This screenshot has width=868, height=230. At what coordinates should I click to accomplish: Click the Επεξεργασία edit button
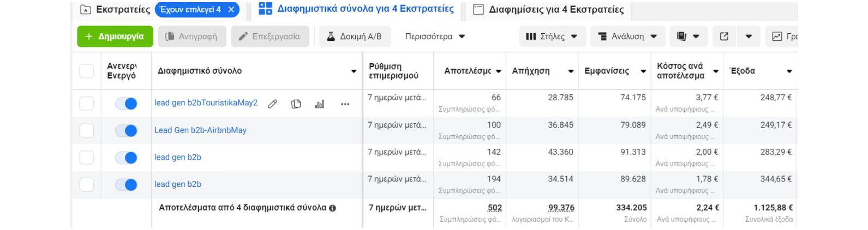(x=270, y=37)
